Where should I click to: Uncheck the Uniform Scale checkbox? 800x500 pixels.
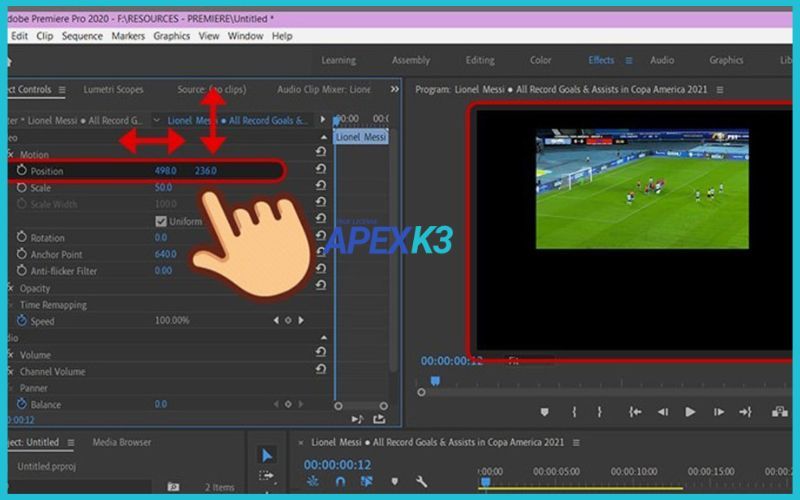tap(161, 221)
